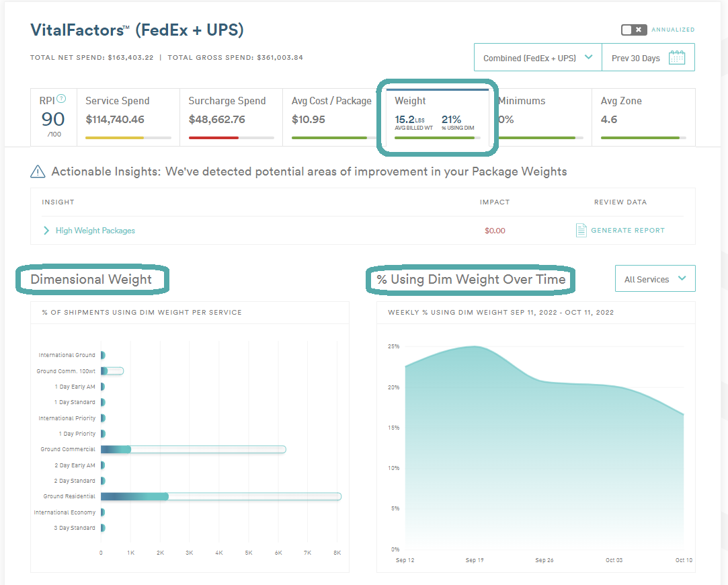
Task: Expand the High Weight Packages chevron
Action: 46,230
